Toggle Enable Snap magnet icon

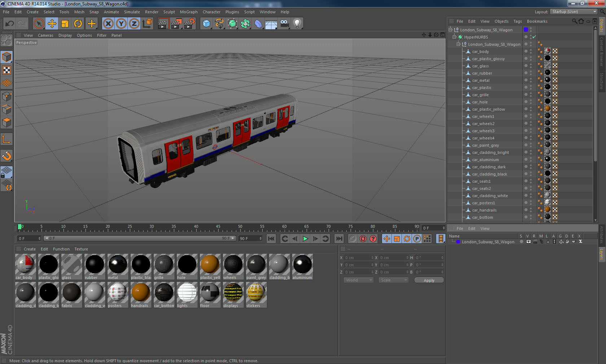(x=6, y=156)
